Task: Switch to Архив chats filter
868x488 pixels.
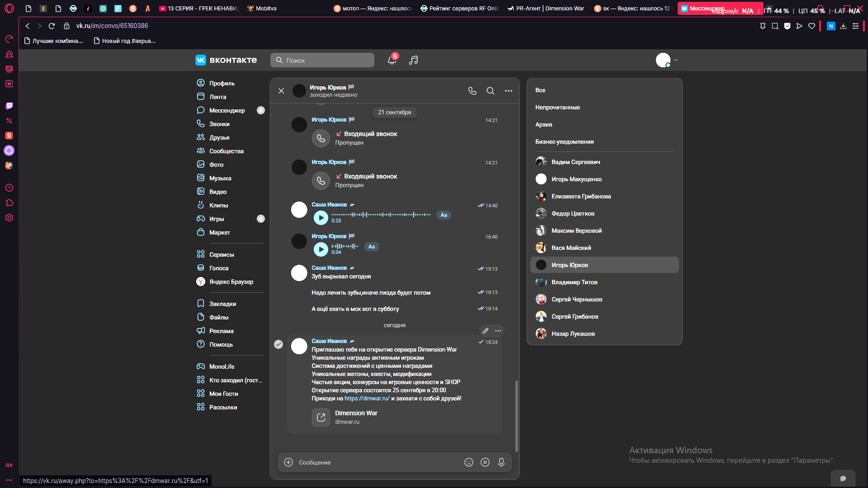Action: (x=543, y=124)
